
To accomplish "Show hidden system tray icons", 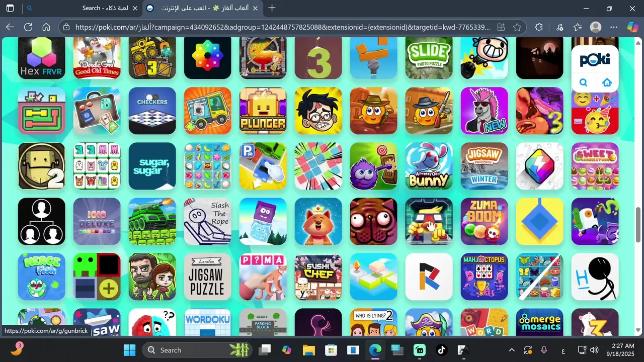I will click(512, 350).
